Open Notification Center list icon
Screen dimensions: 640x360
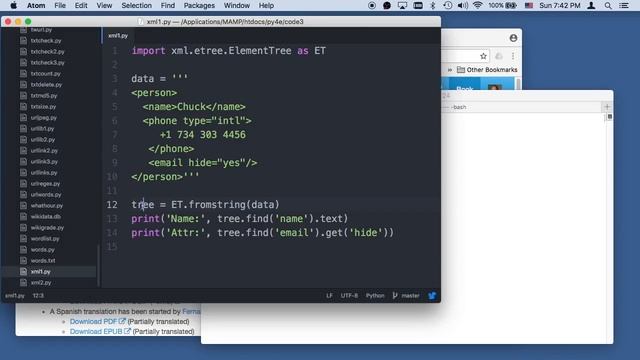[x=624, y=6]
